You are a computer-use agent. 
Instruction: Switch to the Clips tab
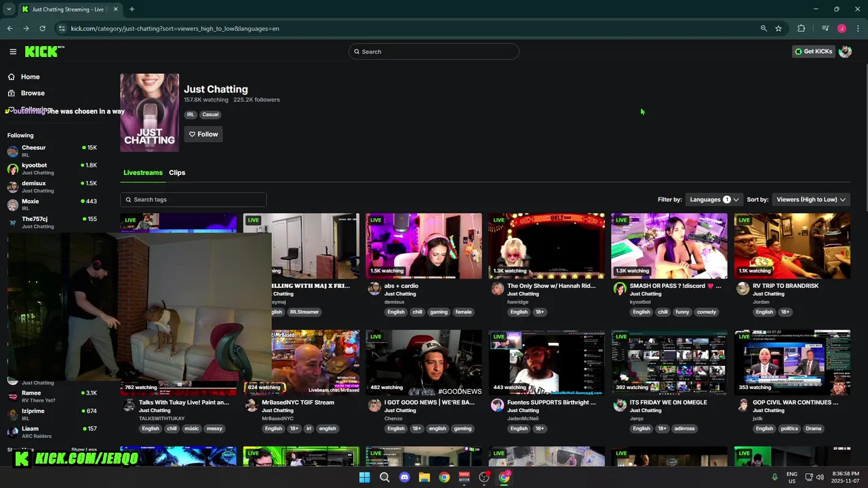point(177,172)
